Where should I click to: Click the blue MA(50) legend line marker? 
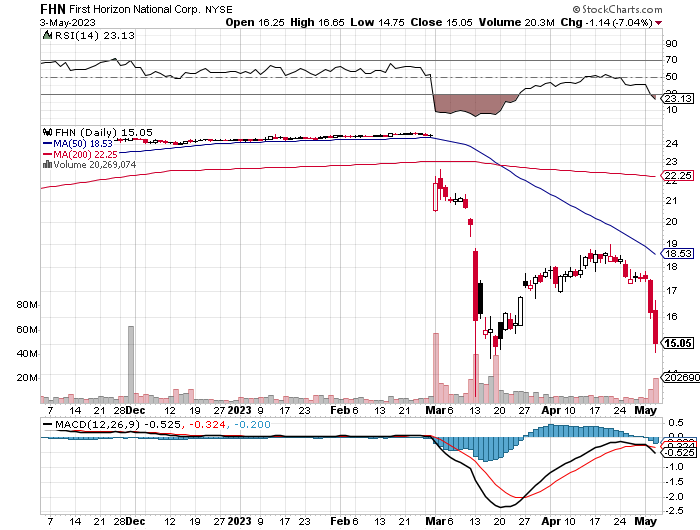45,143
